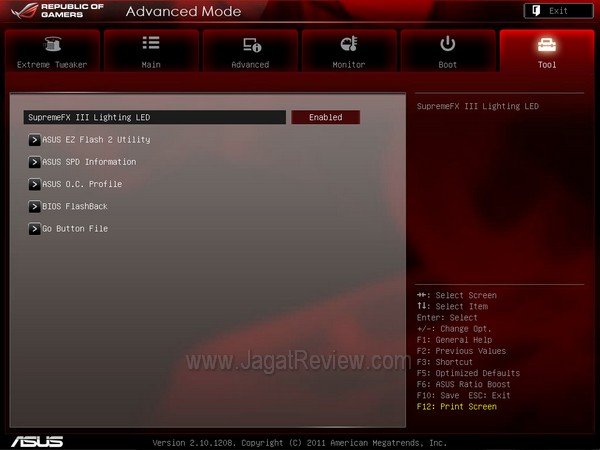Click SupremeFX III Lighting LED help description
This screenshot has height=450, width=600.
point(478,106)
